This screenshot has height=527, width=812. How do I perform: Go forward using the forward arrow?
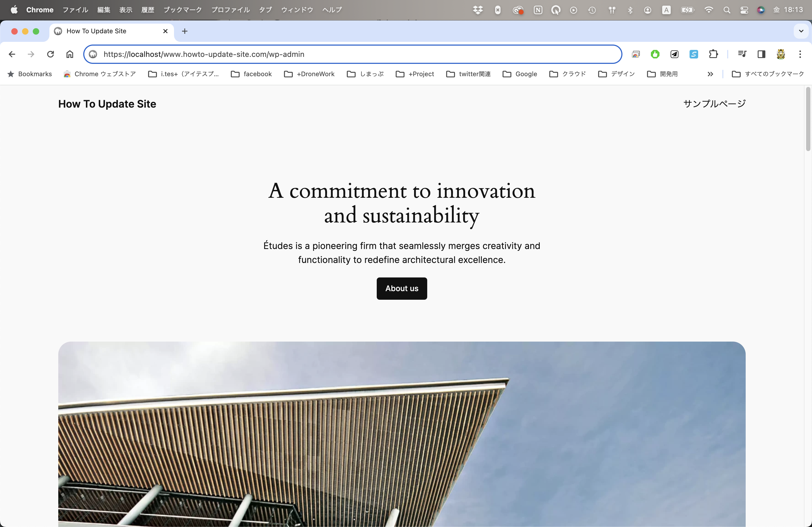31,54
